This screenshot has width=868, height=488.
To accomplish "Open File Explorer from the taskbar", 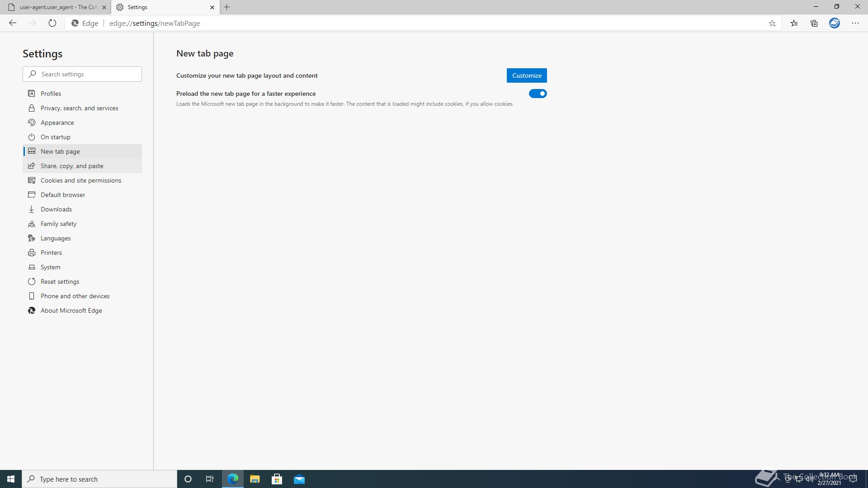I will pyautogui.click(x=255, y=479).
